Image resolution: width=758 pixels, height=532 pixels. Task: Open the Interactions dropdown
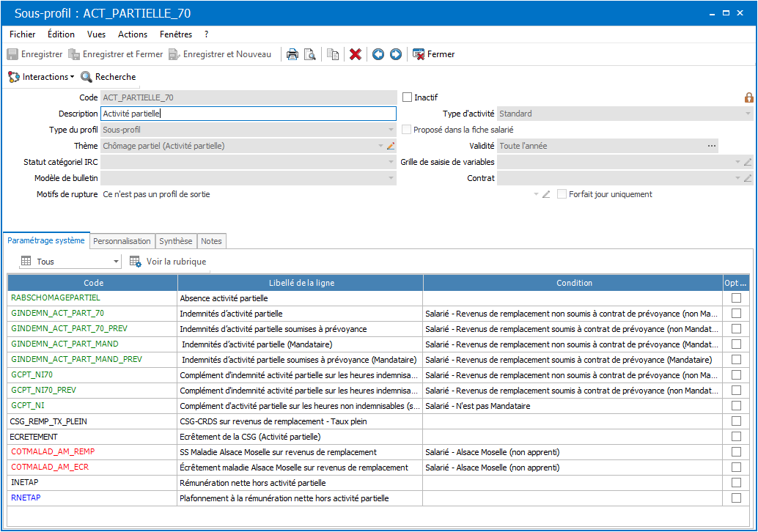pyautogui.click(x=41, y=77)
